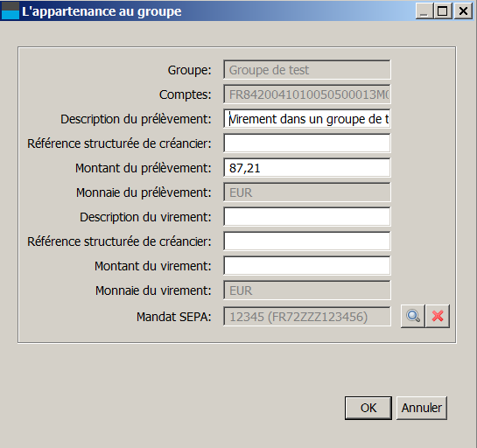The width and height of the screenshot is (477, 448).
Task: Click the Monnaie du virement EUR field
Action: point(307,290)
